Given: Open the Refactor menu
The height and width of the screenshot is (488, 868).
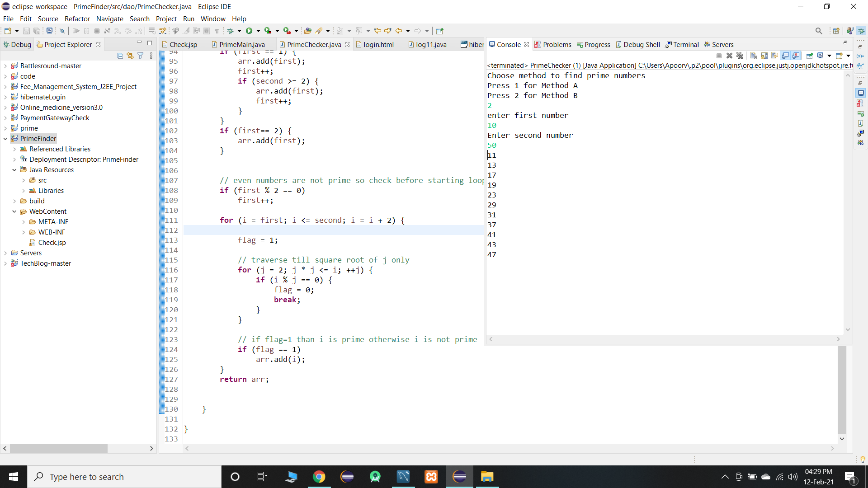Looking at the screenshot, I should pyautogui.click(x=77, y=19).
